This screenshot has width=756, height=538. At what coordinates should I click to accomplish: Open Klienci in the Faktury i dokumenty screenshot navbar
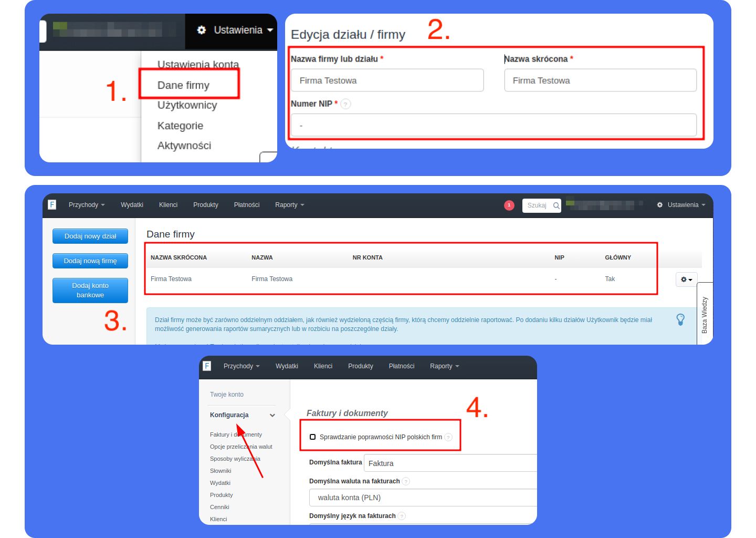323,366
